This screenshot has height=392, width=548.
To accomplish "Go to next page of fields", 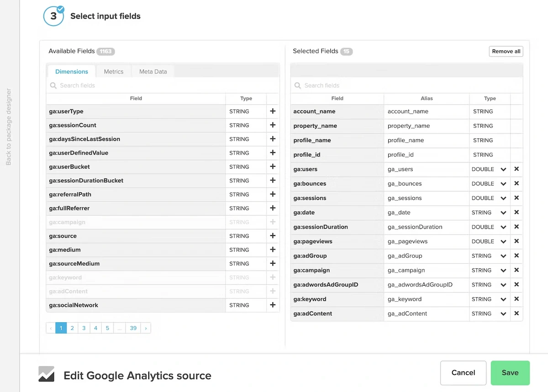I will (146, 328).
